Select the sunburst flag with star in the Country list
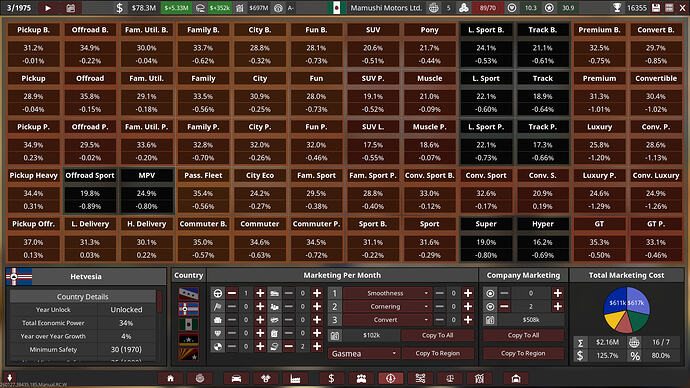 pos(188,355)
